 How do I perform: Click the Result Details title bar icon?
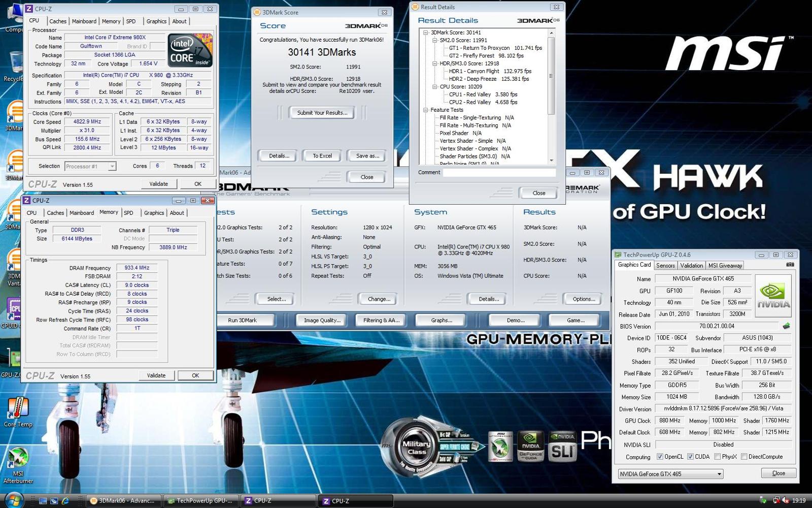pos(416,7)
